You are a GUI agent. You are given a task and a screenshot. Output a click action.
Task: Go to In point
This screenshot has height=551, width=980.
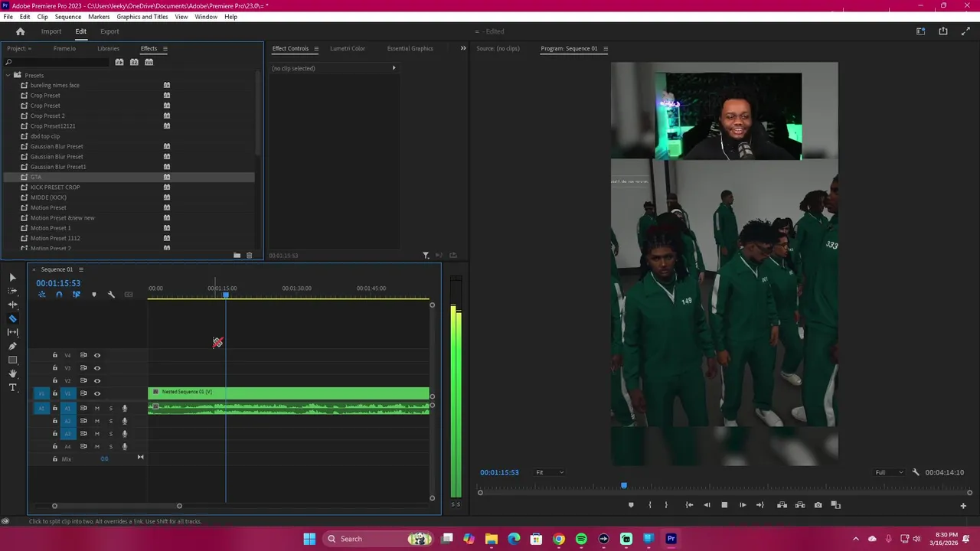point(689,505)
